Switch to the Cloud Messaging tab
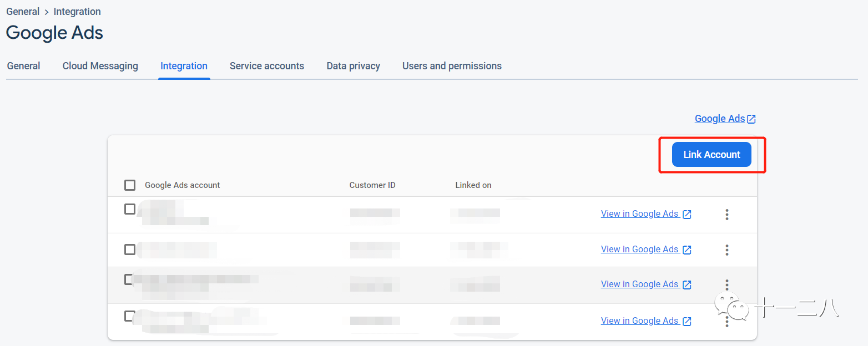 pos(100,66)
